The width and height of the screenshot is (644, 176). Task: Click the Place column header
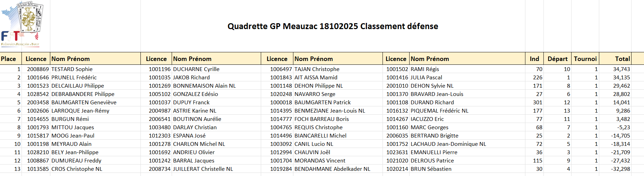tap(9, 59)
